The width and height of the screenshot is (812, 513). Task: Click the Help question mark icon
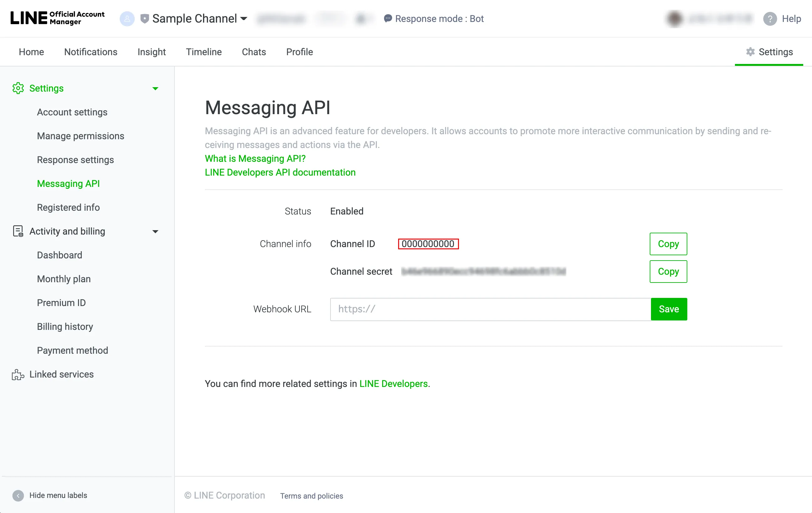[770, 19]
